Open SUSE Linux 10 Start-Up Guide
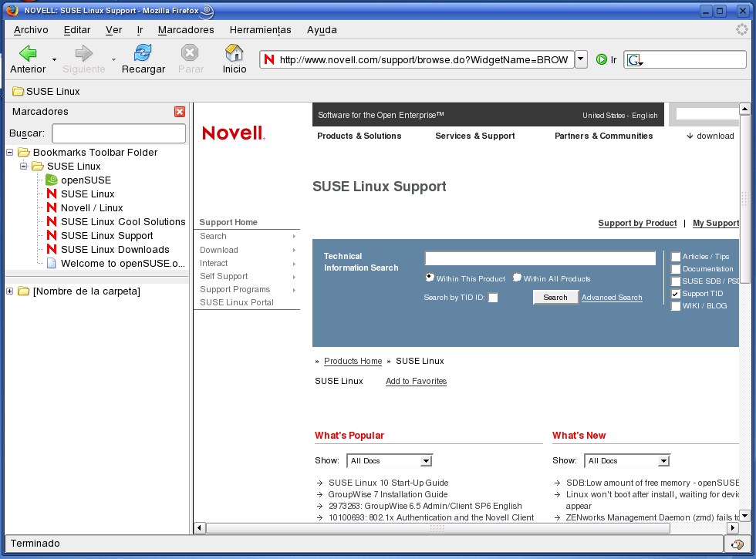Image resolution: width=756 pixels, height=559 pixels. coord(389,483)
